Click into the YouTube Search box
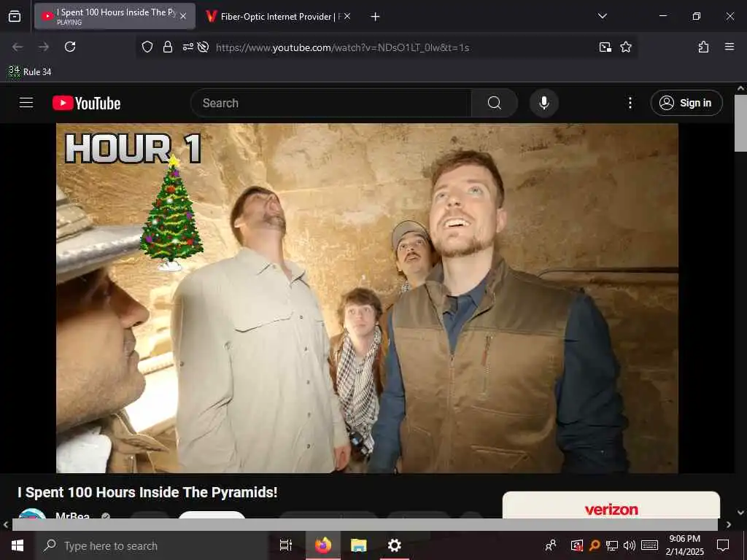747x560 pixels. coord(331,103)
